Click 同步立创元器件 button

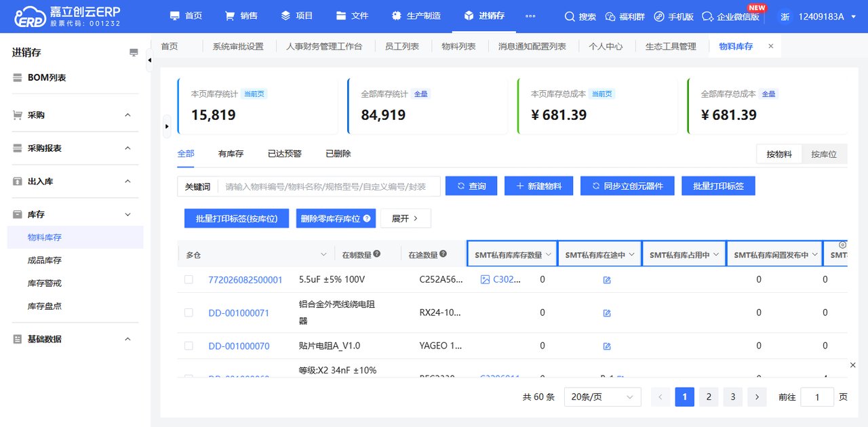click(627, 186)
